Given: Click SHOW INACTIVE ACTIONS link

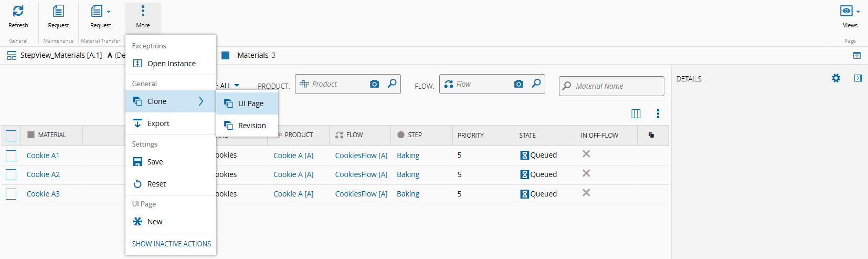Looking at the screenshot, I should (171, 244).
